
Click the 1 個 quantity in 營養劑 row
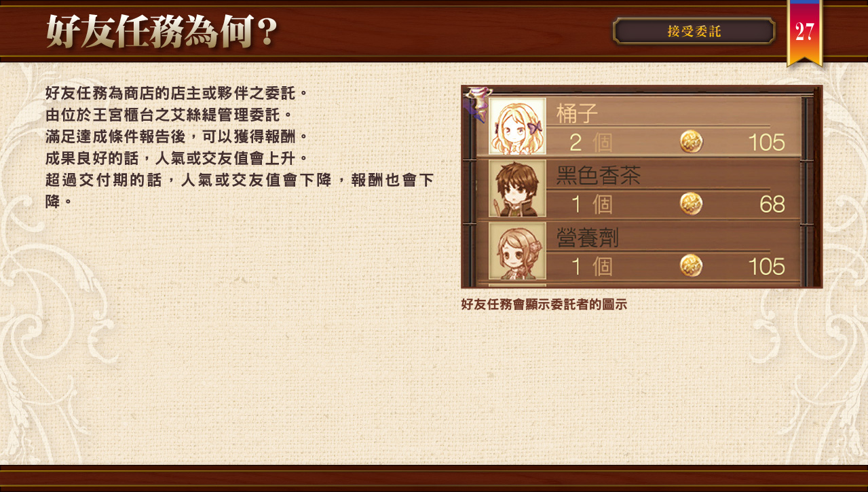coord(590,266)
